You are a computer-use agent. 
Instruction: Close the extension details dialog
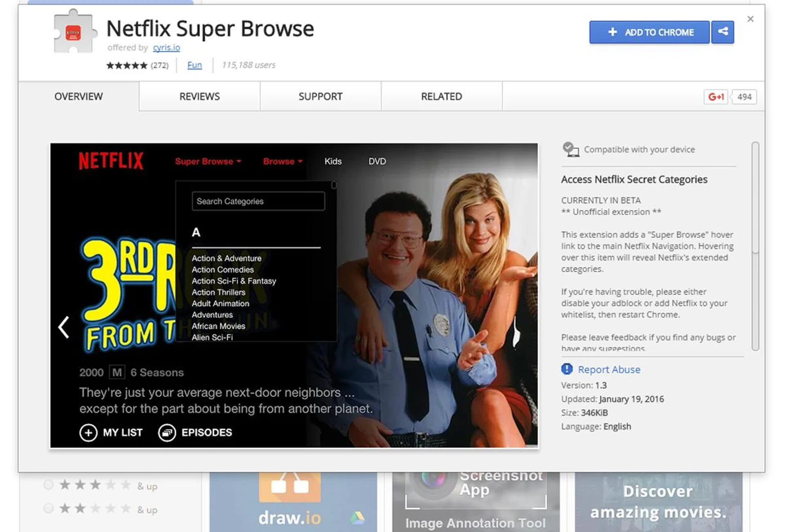pos(750,19)
